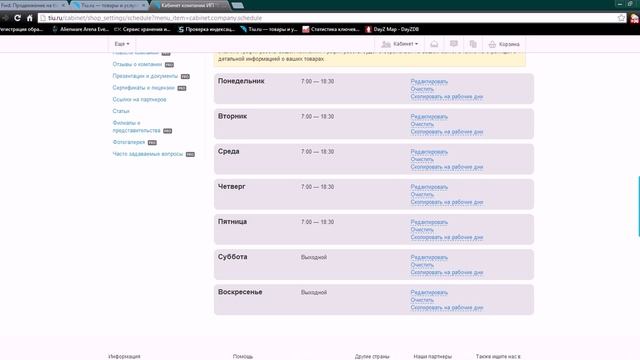Screen dimensions: 640x360
Task: Click Очистить for Воскресенье
Action: [x=422, y=300]
